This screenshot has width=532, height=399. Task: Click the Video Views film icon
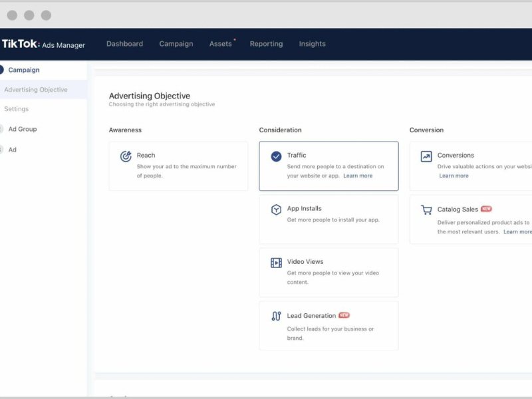click(x=276, y=263)
